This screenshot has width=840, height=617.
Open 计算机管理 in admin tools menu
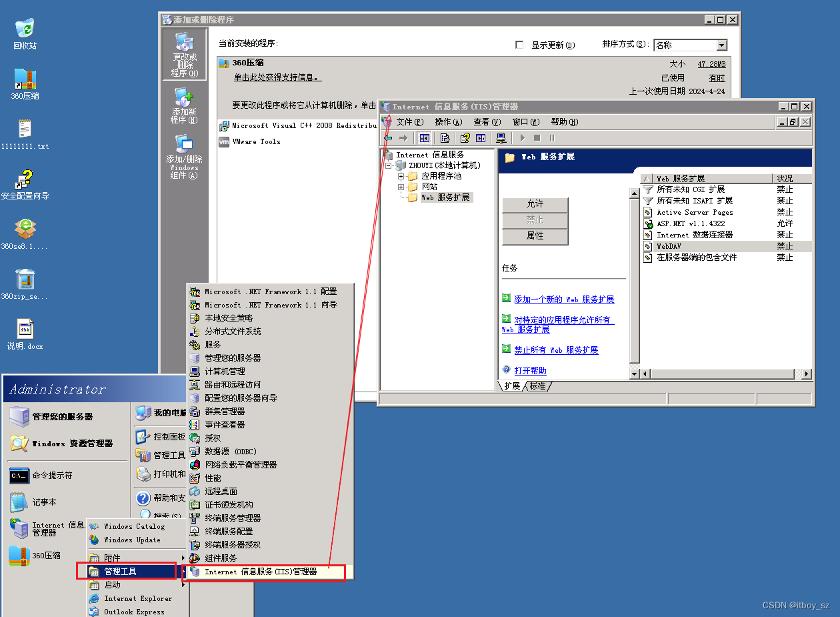[225, 371]
